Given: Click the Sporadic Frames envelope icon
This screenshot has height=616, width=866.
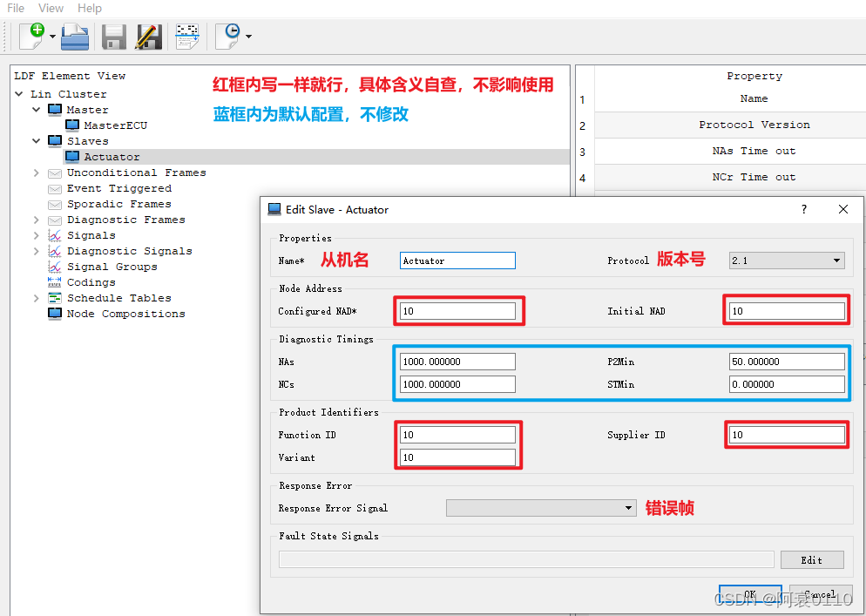Looking at the screenshot, I should [x=55, y=205].
